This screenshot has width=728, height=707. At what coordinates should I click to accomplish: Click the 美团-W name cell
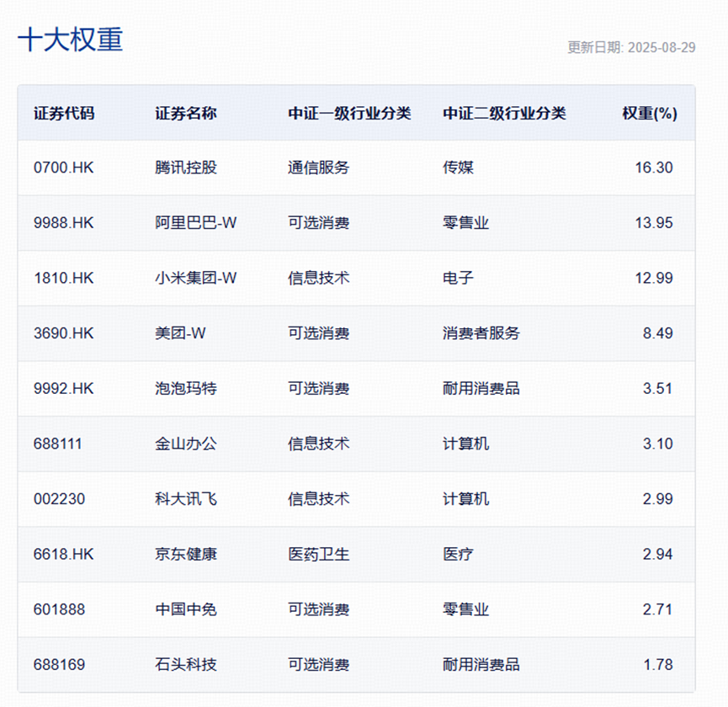coord(180,333)
